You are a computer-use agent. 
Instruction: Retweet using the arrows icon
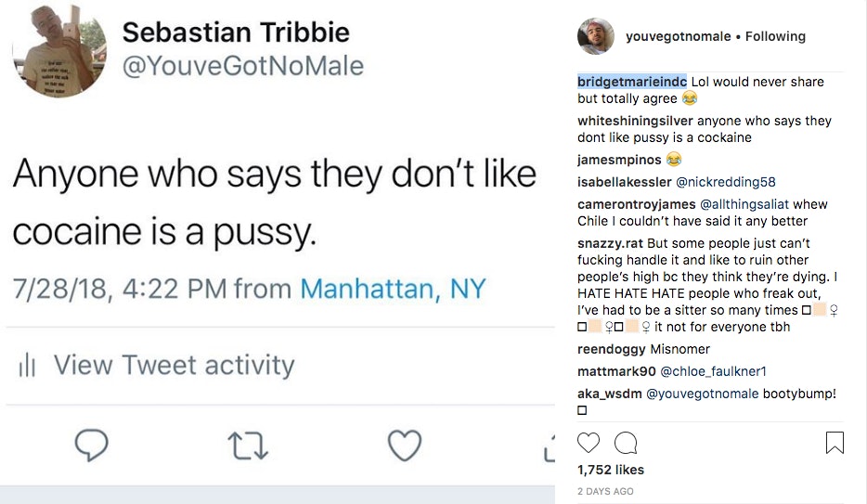[x=248, y=446]
